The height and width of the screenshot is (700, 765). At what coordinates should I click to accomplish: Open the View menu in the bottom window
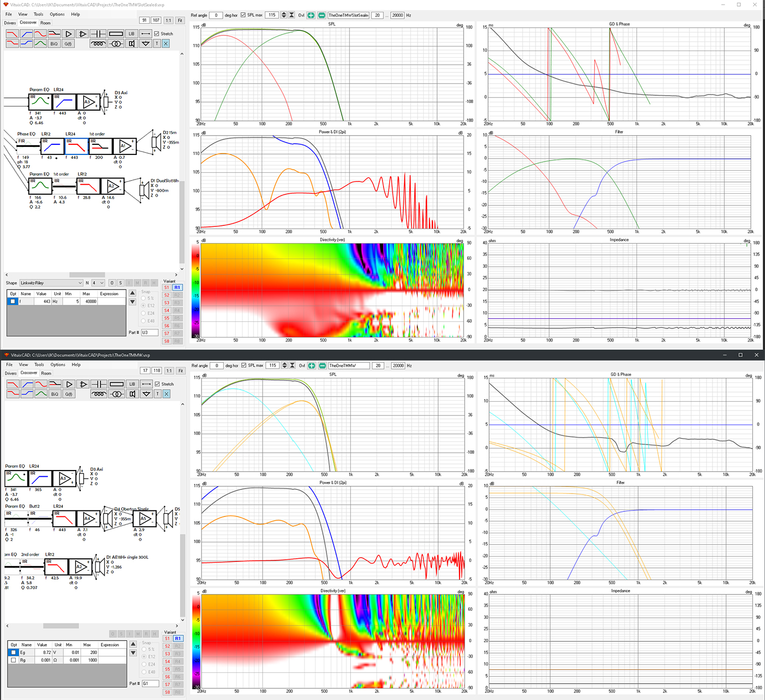(23, 365)
